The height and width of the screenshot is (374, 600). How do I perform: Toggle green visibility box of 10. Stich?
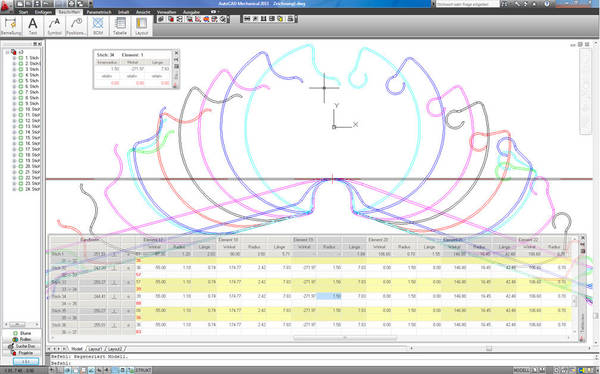click(21, 109)
